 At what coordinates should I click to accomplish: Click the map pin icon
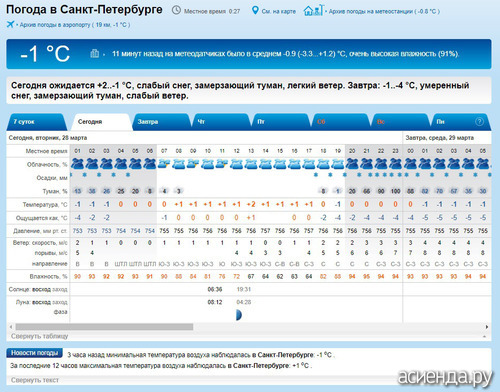point(255,11)
